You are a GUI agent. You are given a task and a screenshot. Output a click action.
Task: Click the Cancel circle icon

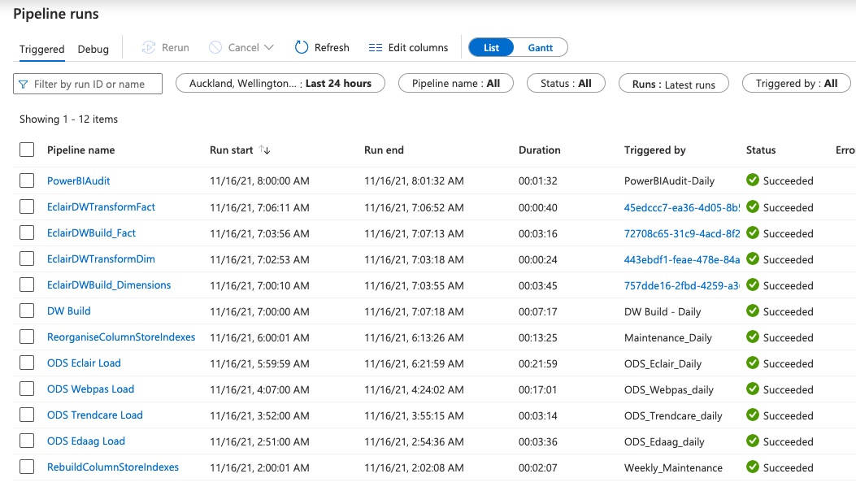(215, 47)
